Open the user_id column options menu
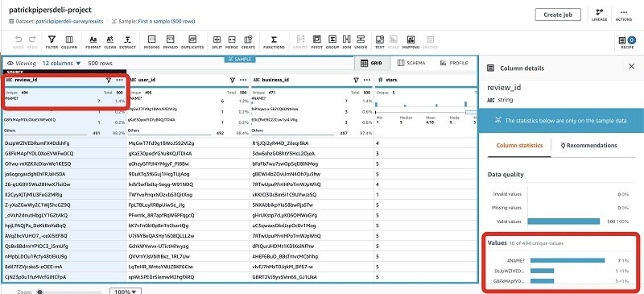644x294 pixels. point(244,81)
